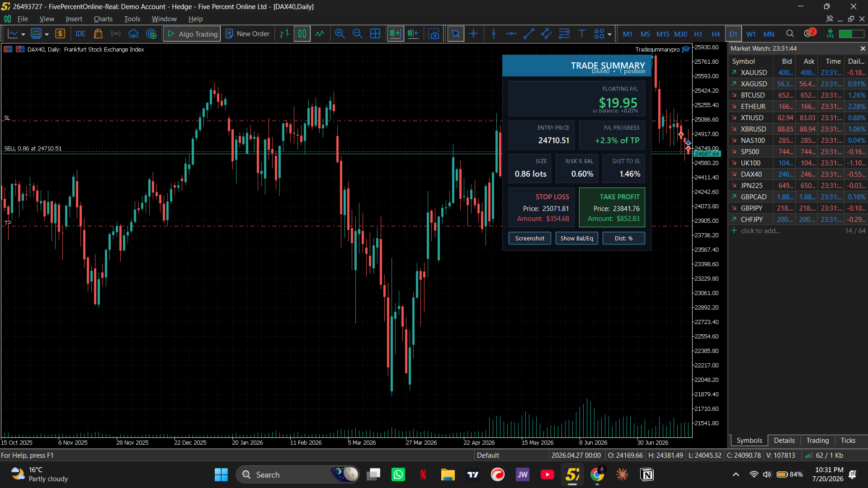This screenshot has height=488, width=868.
Task: Click the LVL depth of market icon
Action: coord(830,34)
